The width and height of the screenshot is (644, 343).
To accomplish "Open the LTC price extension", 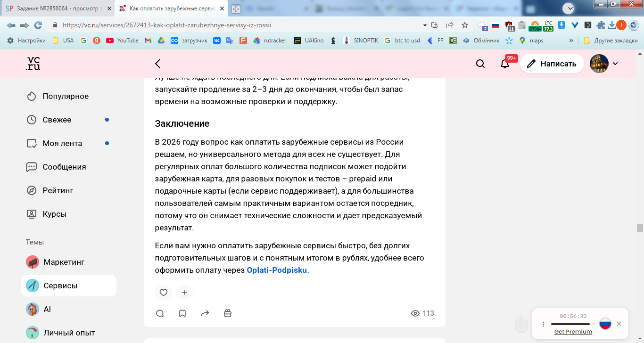I will 548,26.
